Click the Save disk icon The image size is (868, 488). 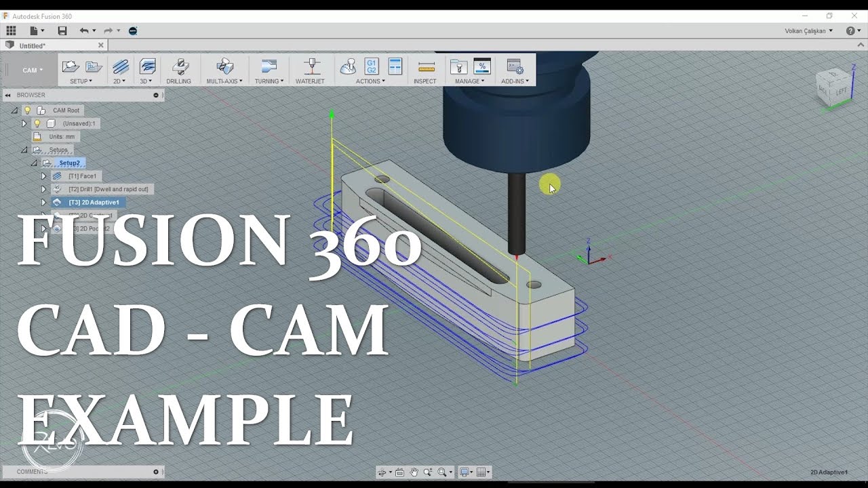coord(62,30)
